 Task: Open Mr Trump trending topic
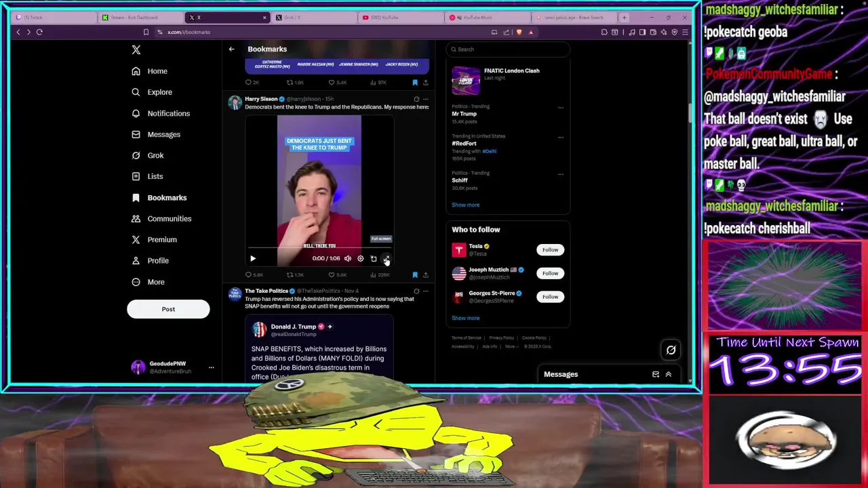pos(465,114)
